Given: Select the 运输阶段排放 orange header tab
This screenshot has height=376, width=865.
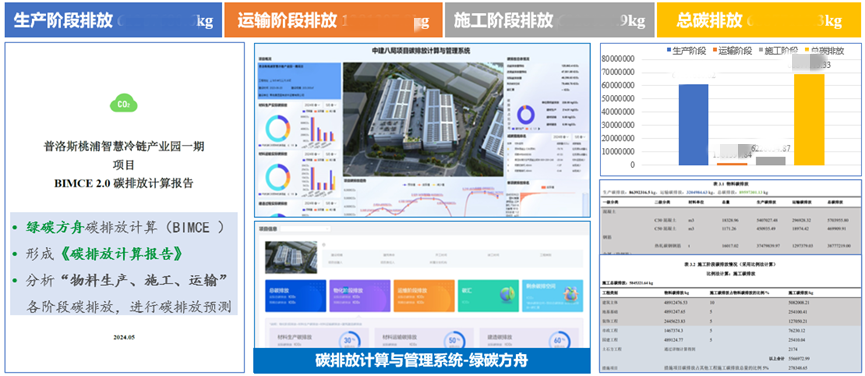Looking at the screenshot, I should point(333,21).
